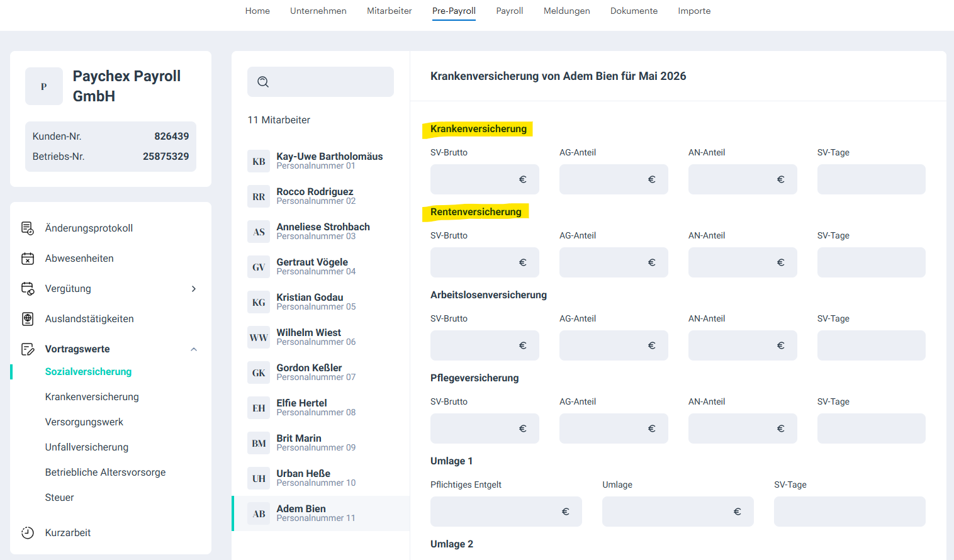Image resolution: width=954 pixels, height=560 pixels.
Task: Open Auslandstätigkeiten in the sidebar
Action: click(x=89, y=318)
